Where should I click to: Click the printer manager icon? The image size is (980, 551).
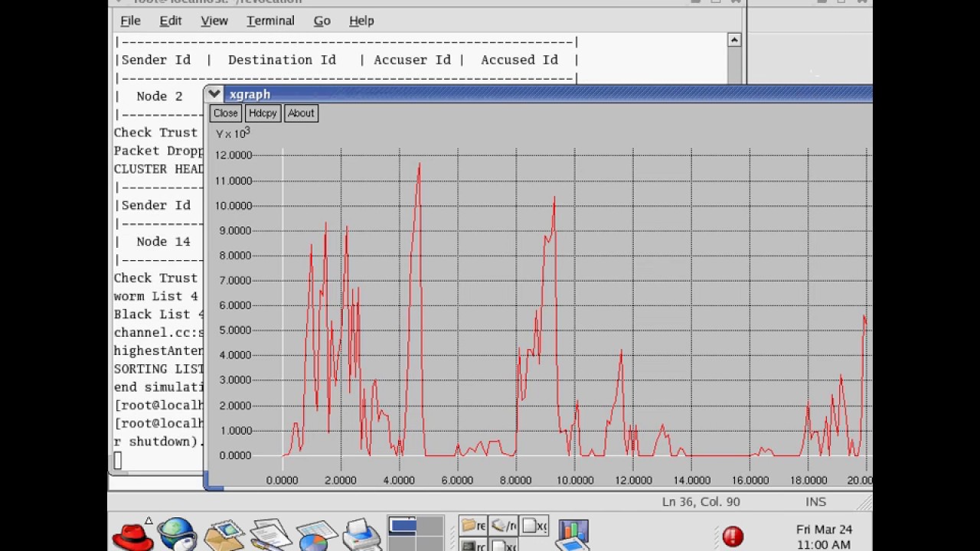(x=361, y=535)
